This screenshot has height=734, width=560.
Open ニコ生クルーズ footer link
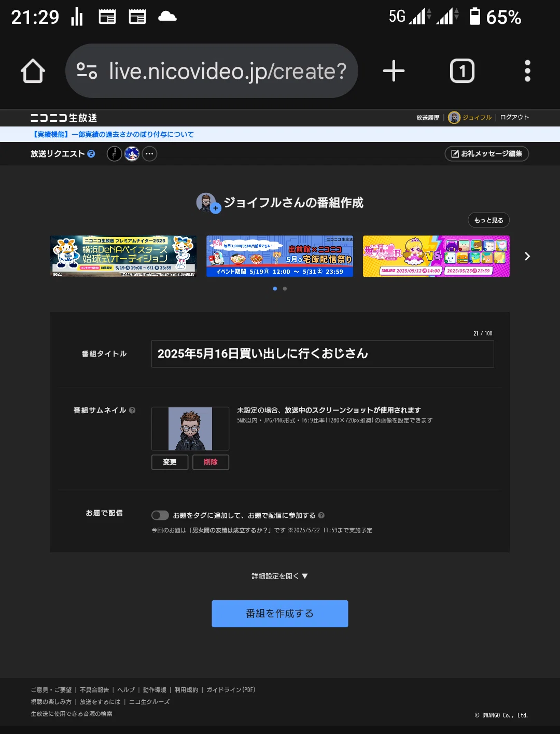click(x=149, y=702)
